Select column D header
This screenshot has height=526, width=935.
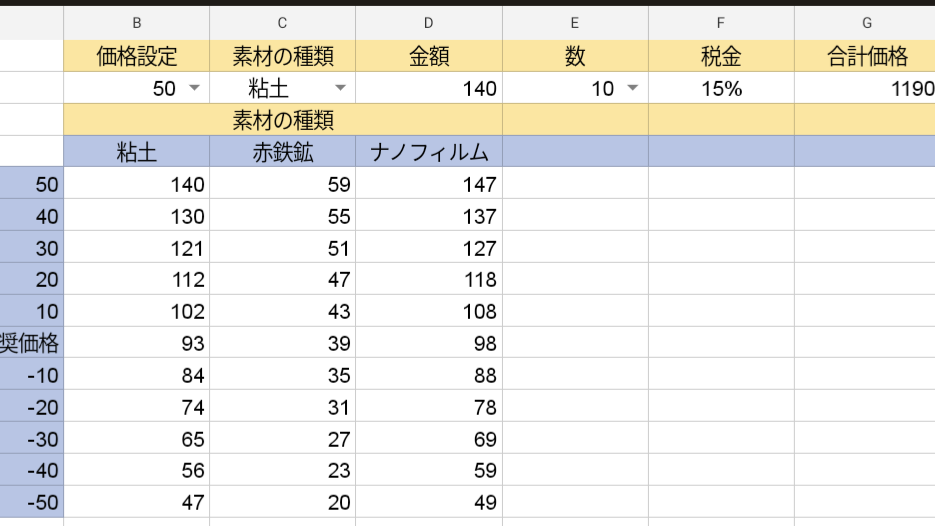click(x=429, y=22)
